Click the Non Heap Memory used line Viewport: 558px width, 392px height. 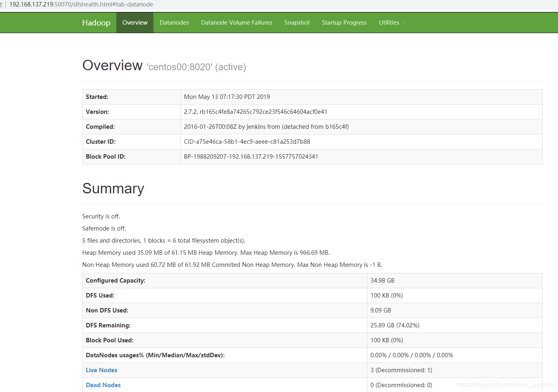pos(232,265)
